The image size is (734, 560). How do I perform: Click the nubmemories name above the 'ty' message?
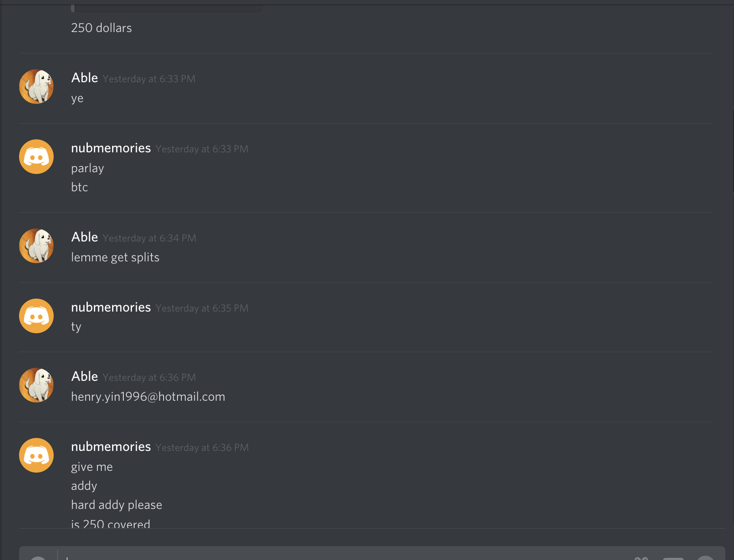(x=111, y=307)
